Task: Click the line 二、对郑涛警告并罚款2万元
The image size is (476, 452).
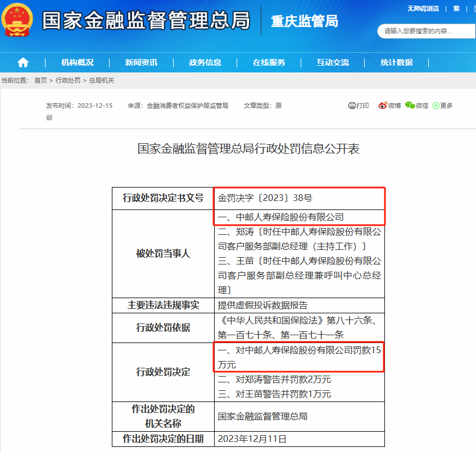Action: [x=274, y=380]
